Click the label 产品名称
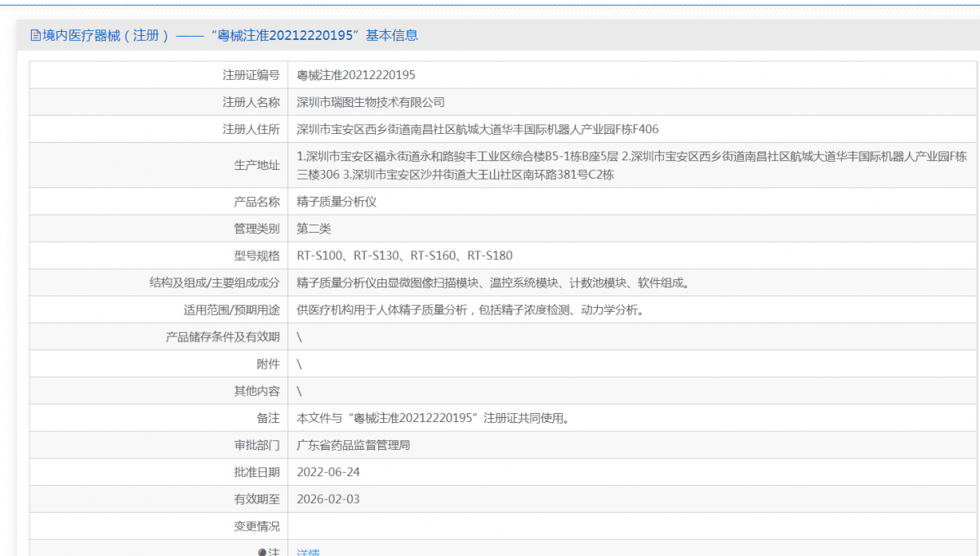This screenshot has height=556, width=980. click(256, 202)
